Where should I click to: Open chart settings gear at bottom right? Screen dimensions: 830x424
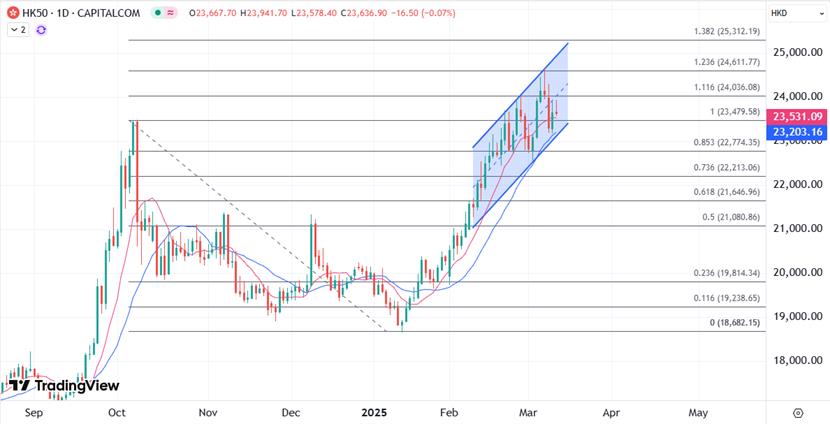(x=797, y=412)
